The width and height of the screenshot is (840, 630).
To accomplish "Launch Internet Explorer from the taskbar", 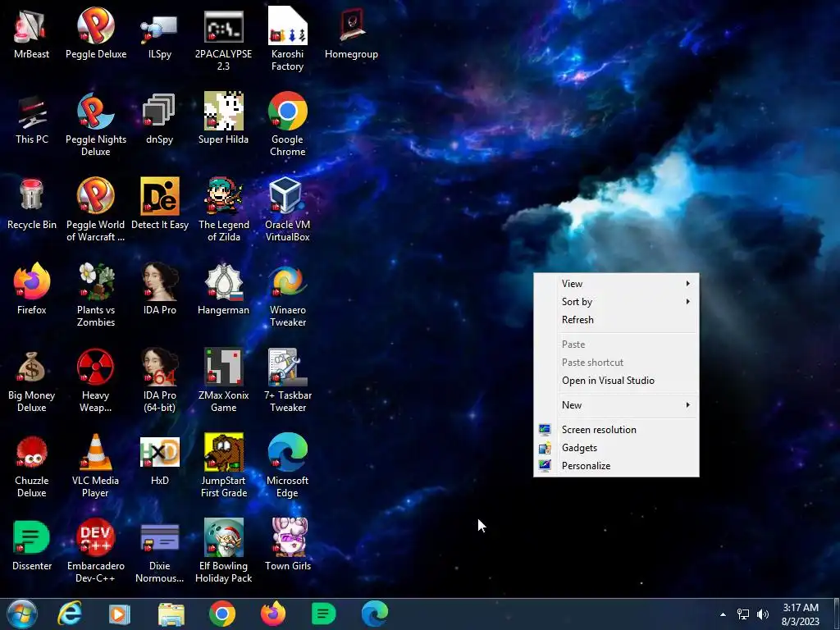I will point(70,614).
